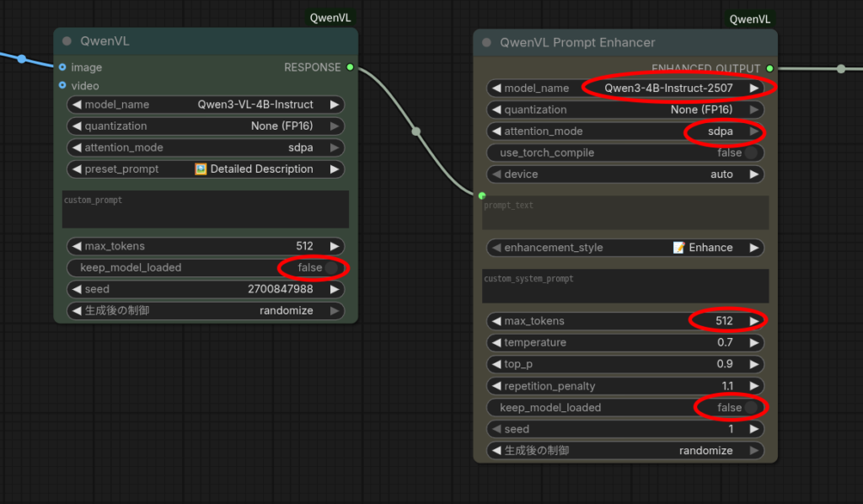Click the custom_prompt text area in QwenVL
Image resolution: width=863 pixels, height=504 pixels.
click(206, 210)
